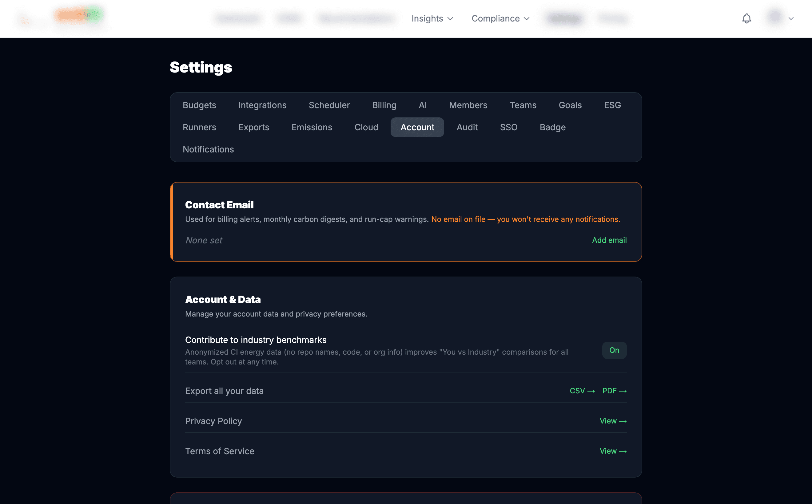The height and width of the screenshot is (504, 812).
Task: Click the Settings page title
Action: click(201, 67)
